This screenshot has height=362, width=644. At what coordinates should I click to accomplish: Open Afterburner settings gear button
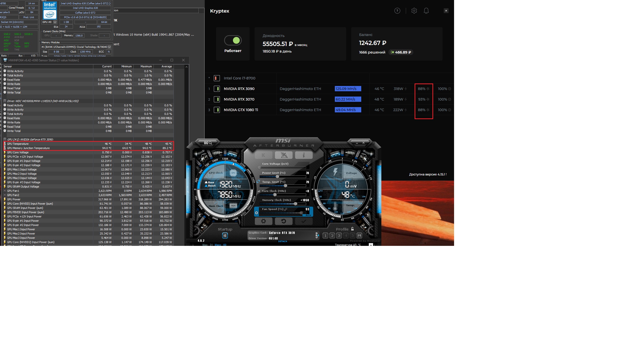pyautogui.click(x=263, y=221)
